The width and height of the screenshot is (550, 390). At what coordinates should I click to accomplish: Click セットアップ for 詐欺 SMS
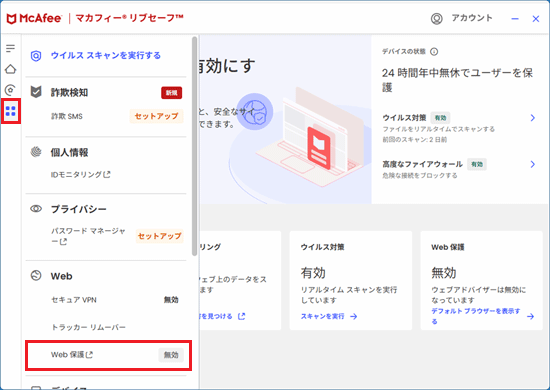click(x=156, y=116)
